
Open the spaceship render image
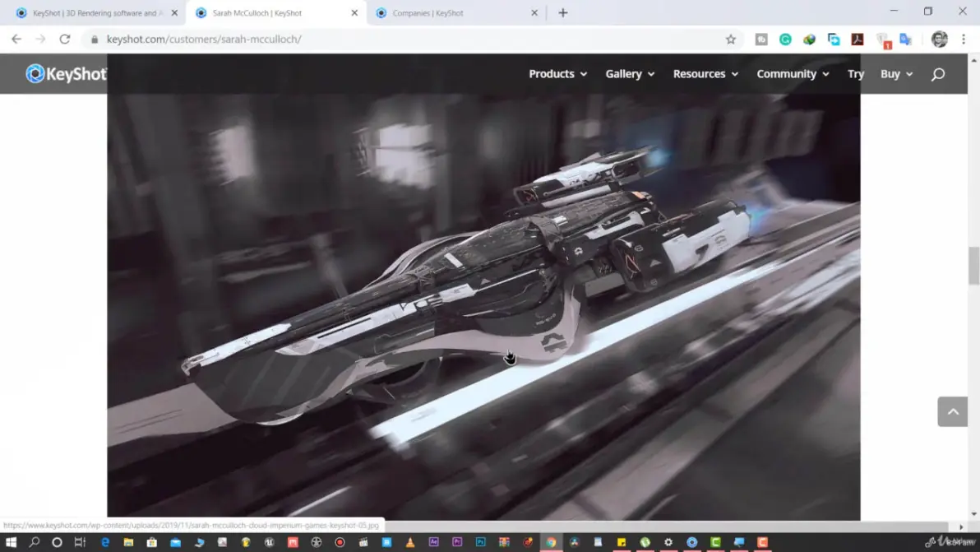483,306
